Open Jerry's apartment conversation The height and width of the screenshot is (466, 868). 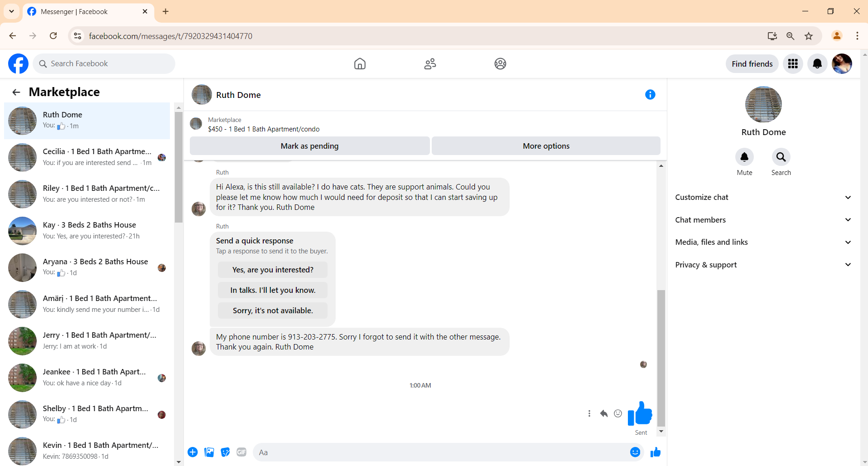click(87, 341)
